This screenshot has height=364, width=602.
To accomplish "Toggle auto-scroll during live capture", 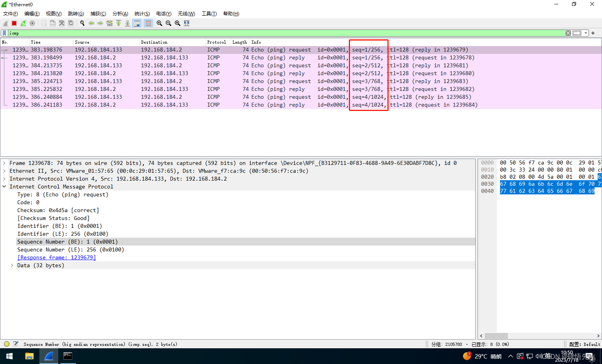I will tap(137, 23).
